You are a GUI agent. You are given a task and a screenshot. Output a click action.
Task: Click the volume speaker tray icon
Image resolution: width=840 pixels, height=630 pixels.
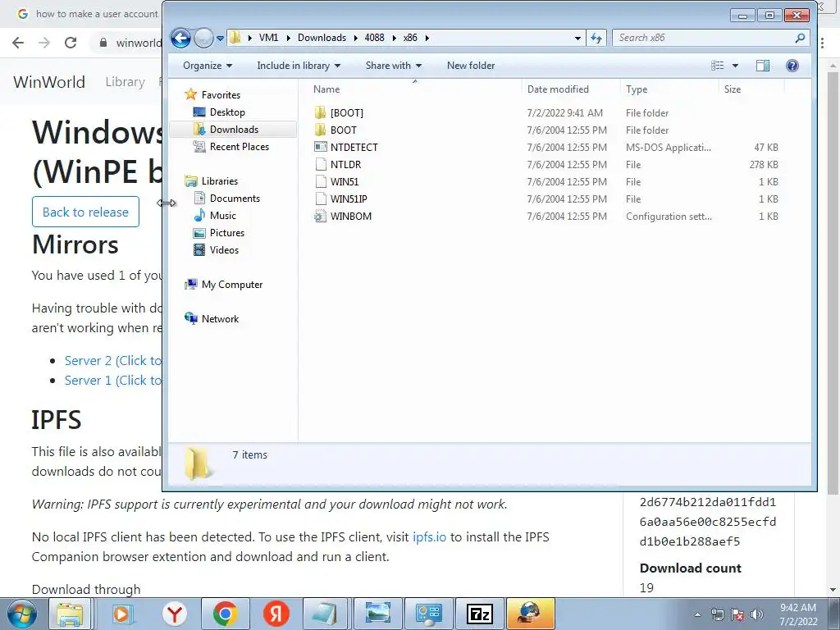[x=757, y=614]
